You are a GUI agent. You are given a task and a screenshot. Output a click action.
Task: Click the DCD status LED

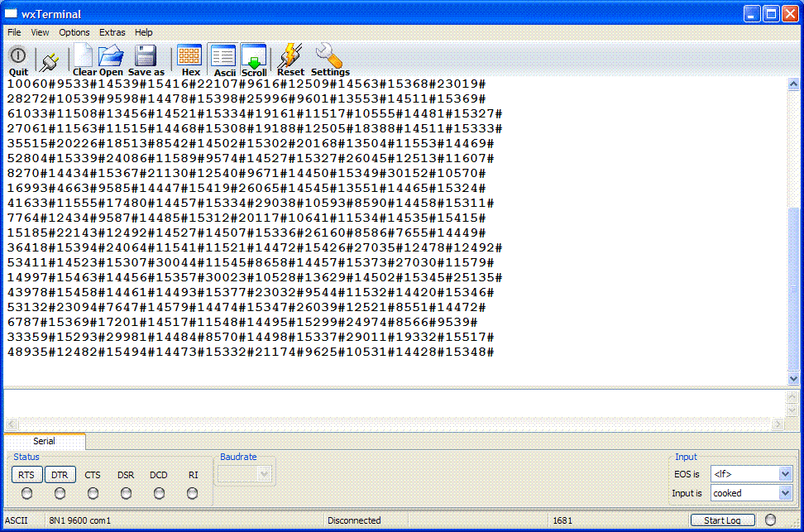click(x=159, y=493)
